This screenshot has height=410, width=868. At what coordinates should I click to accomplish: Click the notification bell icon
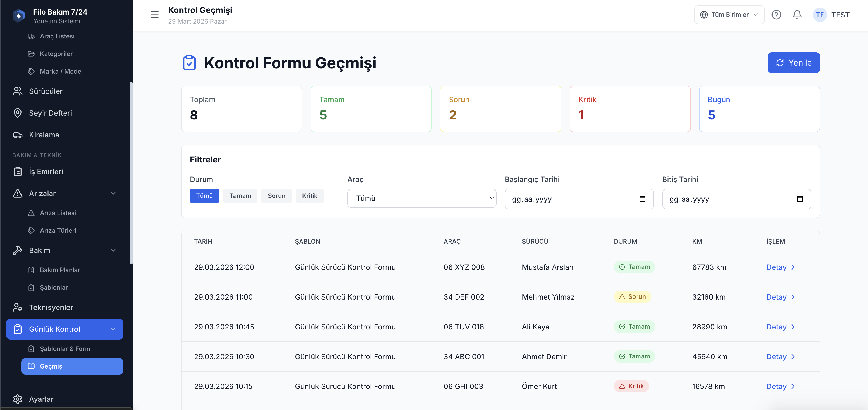pos(797,15)
